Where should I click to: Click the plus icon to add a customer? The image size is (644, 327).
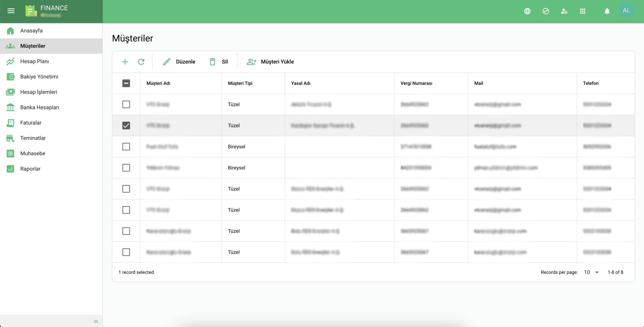(125, 62)
